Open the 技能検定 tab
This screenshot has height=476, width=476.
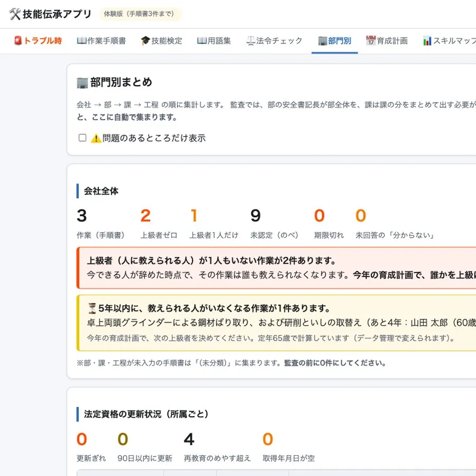[x=161, y=41]
